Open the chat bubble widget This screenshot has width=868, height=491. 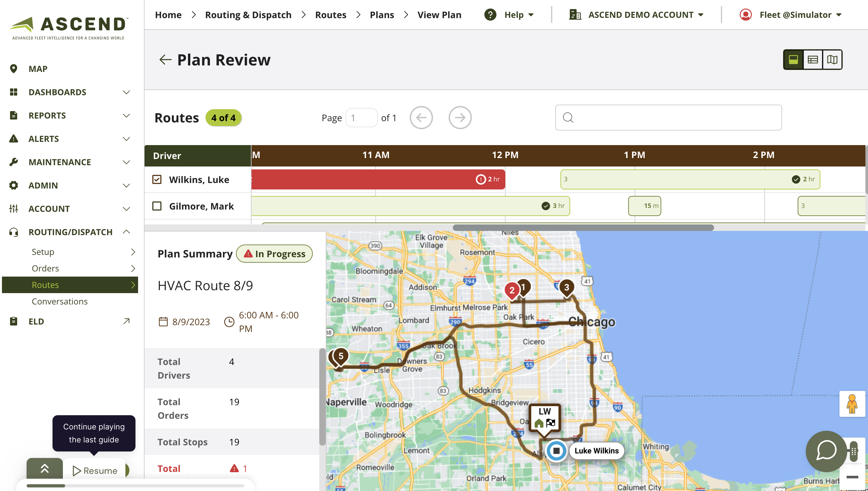pyautogui.click(x=826, y=451)
